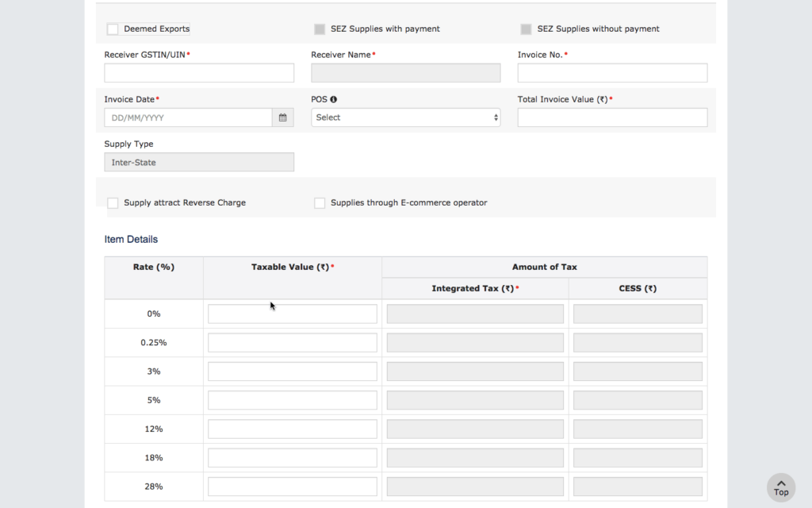
Task: Click the Receiver GSTIN/UIN input field
Action: tap(199, 72)
